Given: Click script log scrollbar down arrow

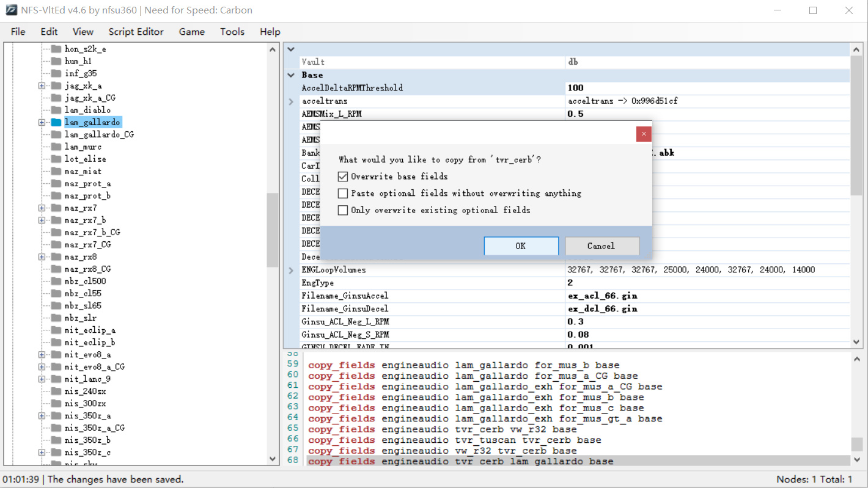Looking at the screenshot, I should (856, 459).
